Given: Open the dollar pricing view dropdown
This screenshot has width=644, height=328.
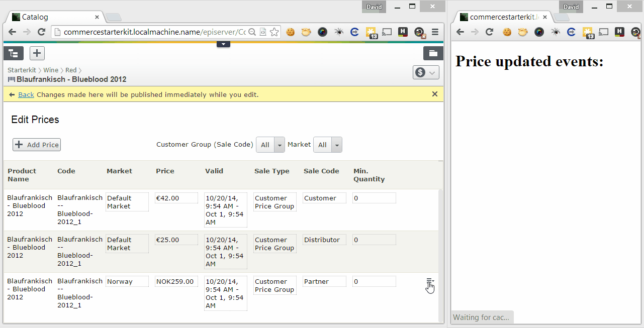Looking at the screenshot, I should tap(426, 72).
